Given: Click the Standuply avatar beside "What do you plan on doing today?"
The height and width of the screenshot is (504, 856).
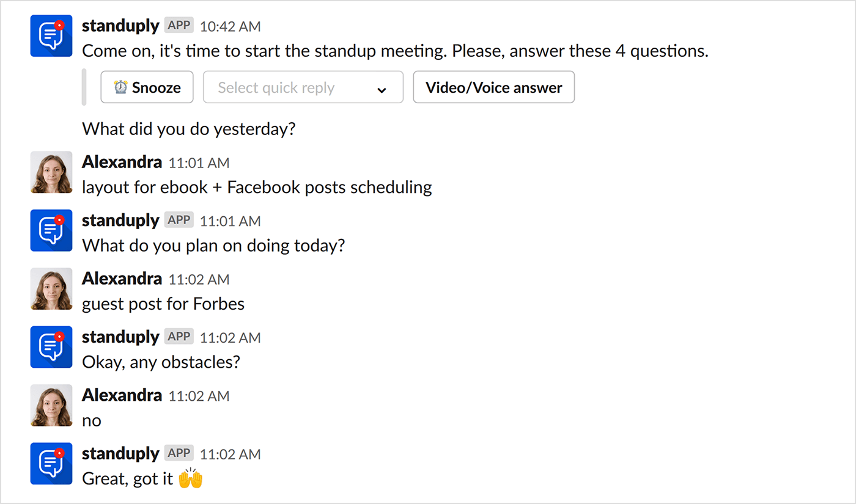Looking at the screenshot, I should [x=51, y=230].
